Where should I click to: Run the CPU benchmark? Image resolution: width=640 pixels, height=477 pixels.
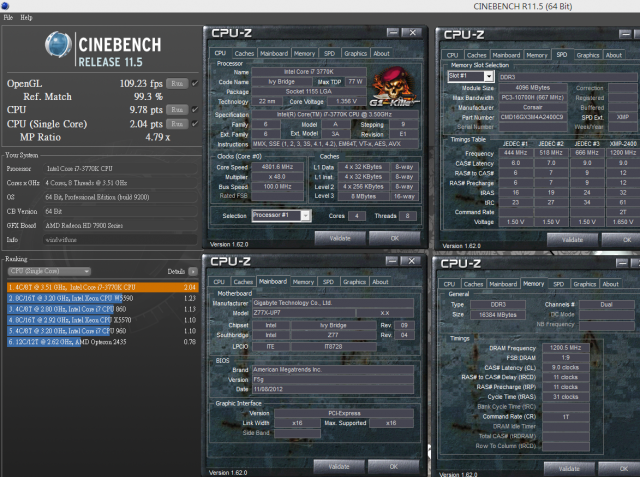177,110
